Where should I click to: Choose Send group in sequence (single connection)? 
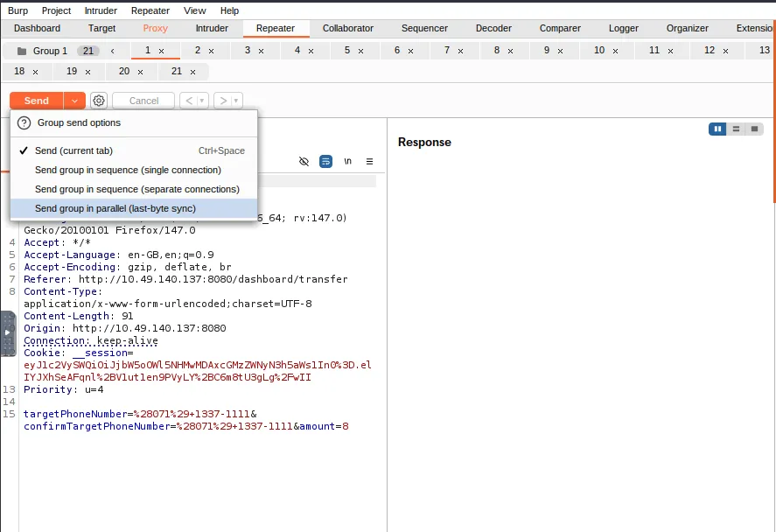click(128, 170)
